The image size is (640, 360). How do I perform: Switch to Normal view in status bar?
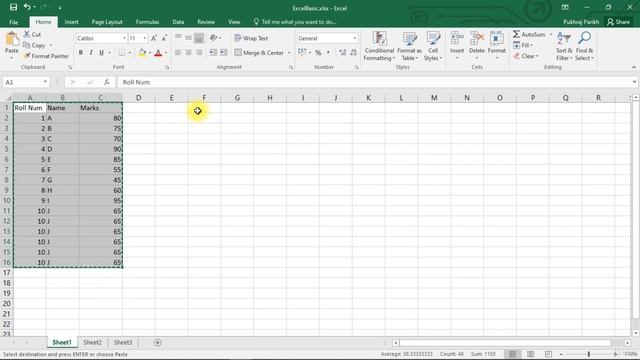click(x=513, y=354)
